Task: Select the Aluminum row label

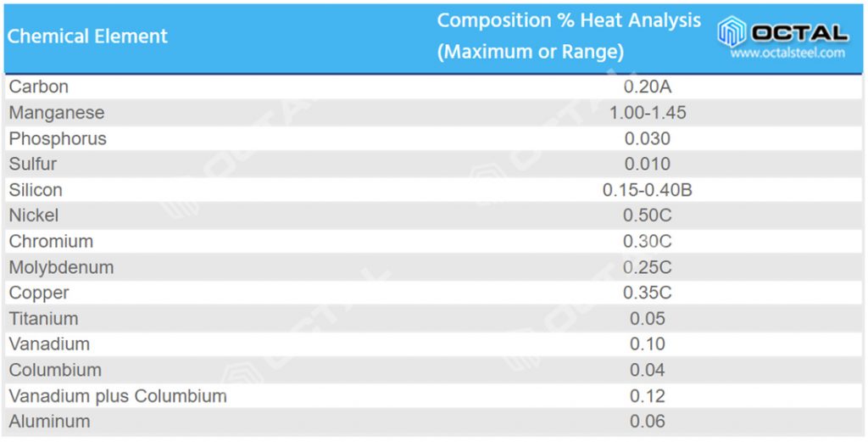Action: (49, 422)
